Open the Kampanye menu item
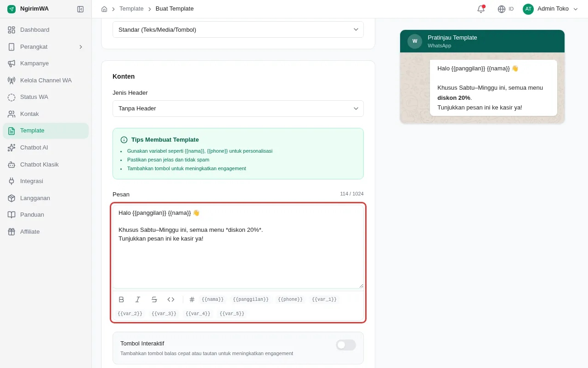The height and width of the screenshot is (368, 588). click(46, 63)
